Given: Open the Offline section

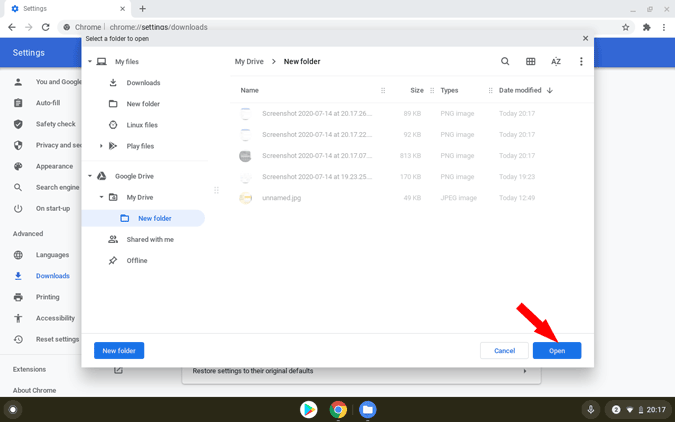Looking at the screenshot, I should pos(136,261).
